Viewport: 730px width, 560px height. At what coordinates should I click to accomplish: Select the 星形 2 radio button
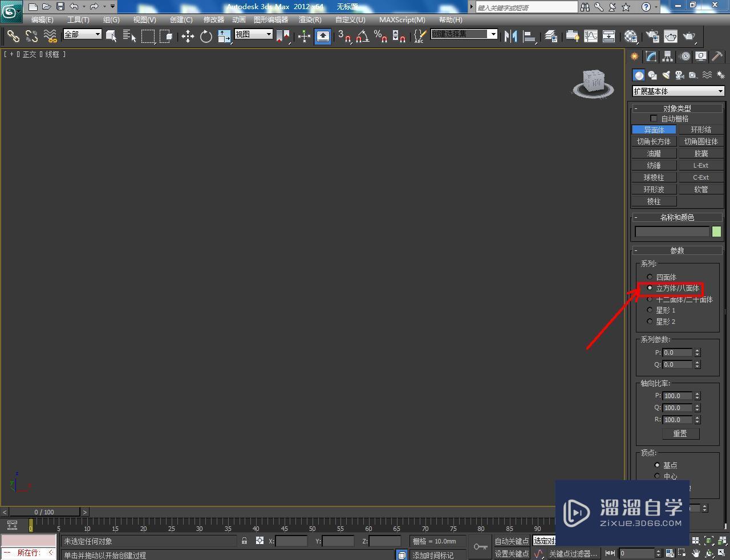pyautogui.click(x=650, y=322)
